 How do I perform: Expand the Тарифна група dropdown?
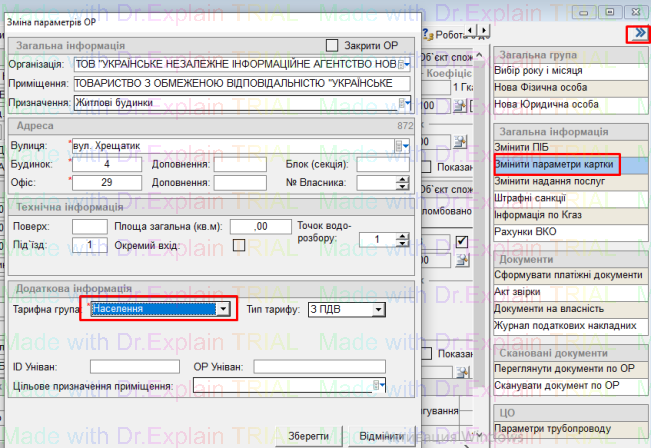pos(224,309)
